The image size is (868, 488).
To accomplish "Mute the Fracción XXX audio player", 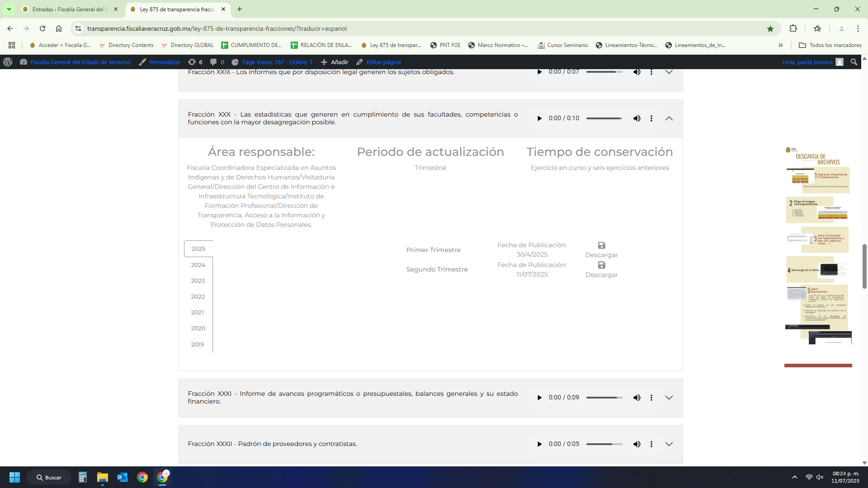I will point(637,118).
